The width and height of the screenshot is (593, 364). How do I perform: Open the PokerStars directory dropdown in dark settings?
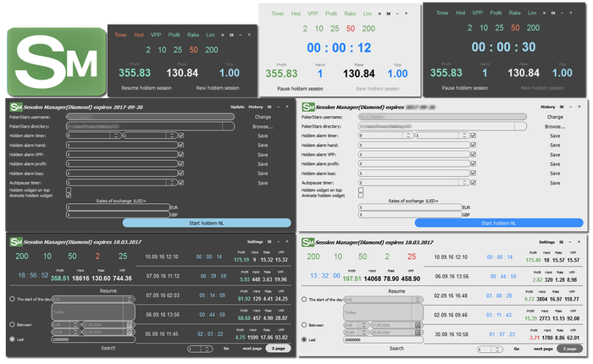point(228,126)
